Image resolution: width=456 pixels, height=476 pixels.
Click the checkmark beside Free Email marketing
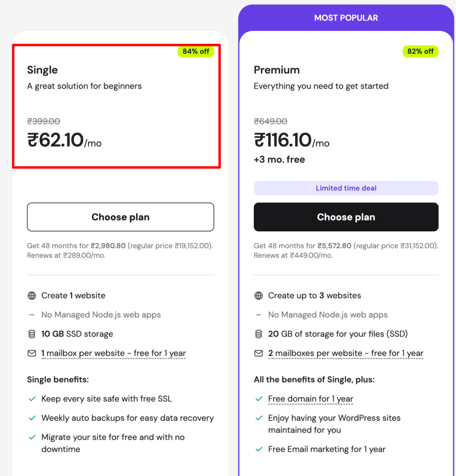[x=259, y=450]
